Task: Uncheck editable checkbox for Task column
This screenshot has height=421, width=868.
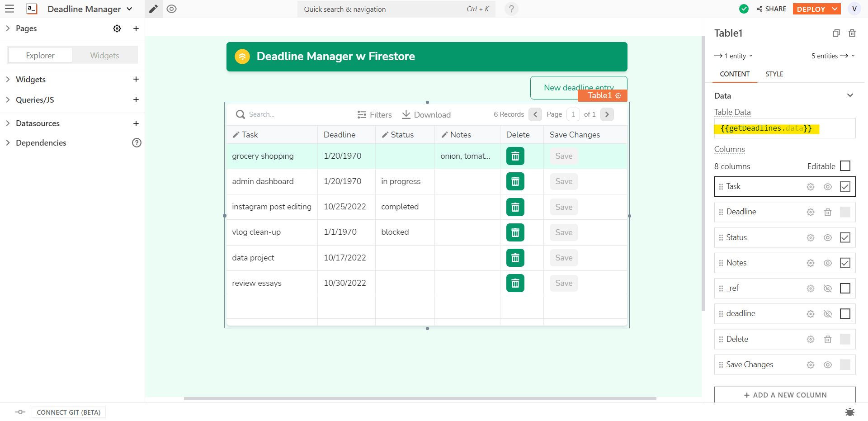Action: coord(844,187)
